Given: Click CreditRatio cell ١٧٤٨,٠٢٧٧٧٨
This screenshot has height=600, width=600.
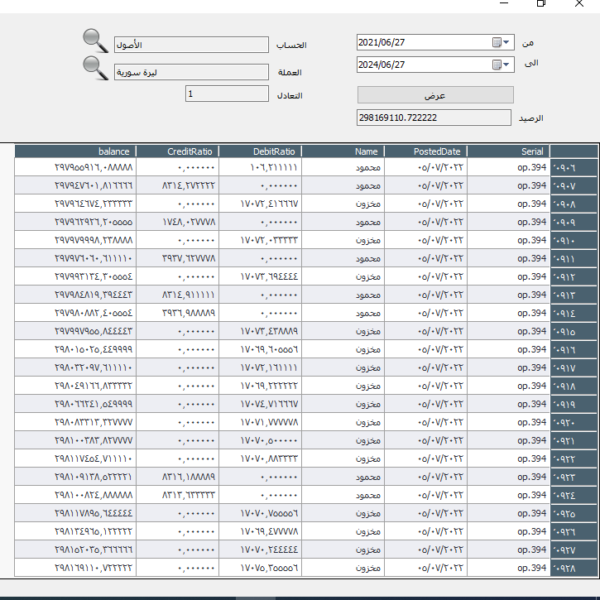Looking at the screenshot, I should tap(178, 222).
